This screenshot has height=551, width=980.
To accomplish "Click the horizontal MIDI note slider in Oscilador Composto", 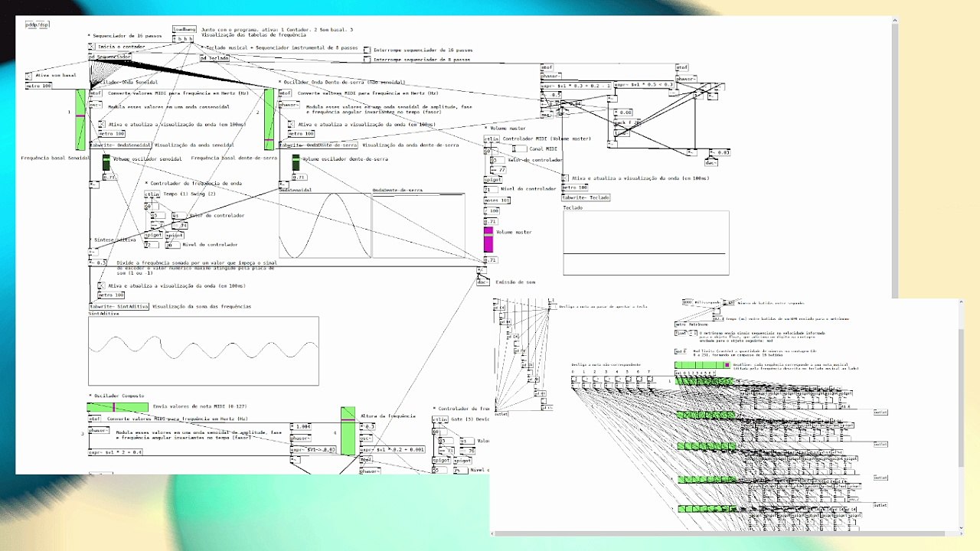I will pyautogui.click(x=118, y=408).
